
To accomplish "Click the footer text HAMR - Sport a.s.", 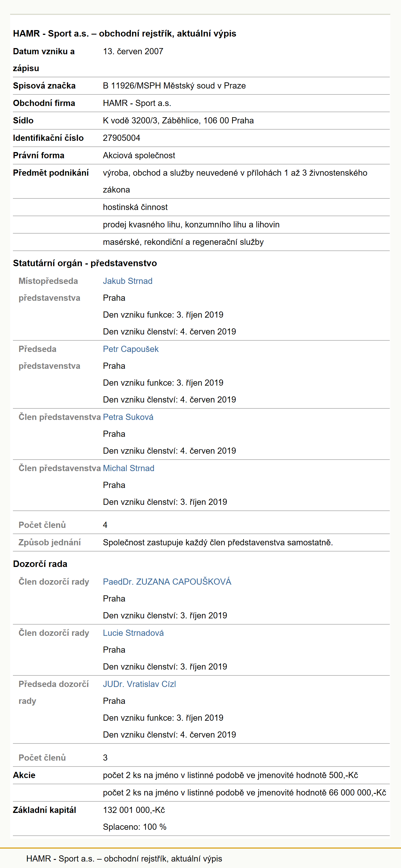I will click(124, 858).
